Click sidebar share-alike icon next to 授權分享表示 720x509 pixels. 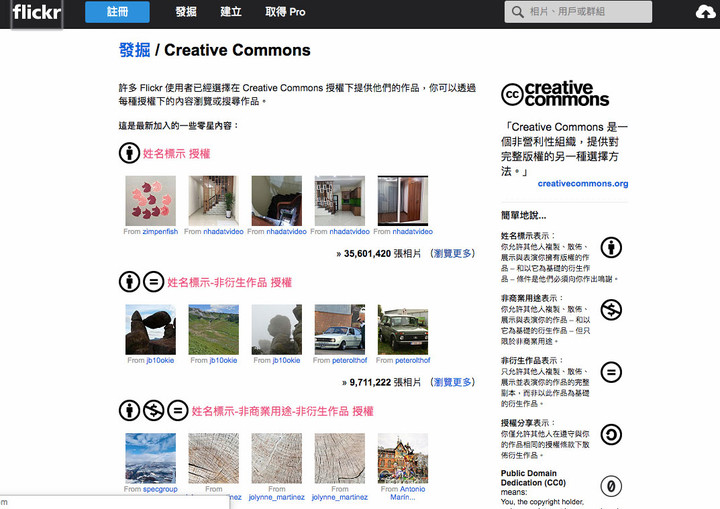611,435
